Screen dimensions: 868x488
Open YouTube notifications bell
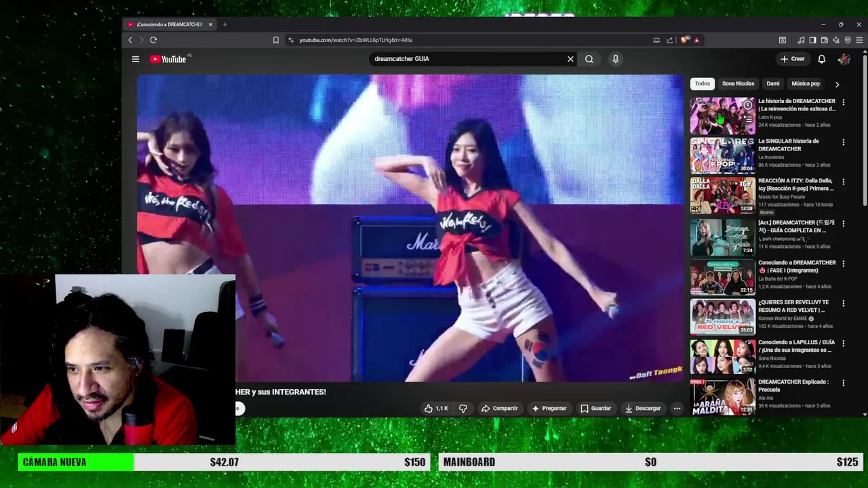[x=821, y=59]
